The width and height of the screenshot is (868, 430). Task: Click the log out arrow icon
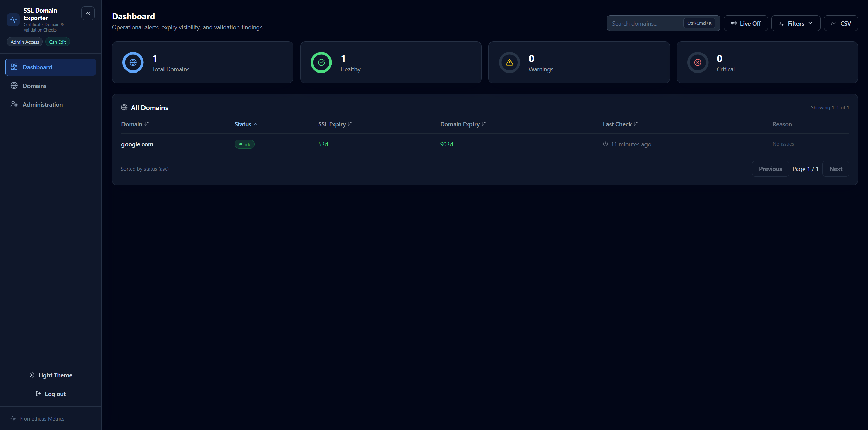[x=39, y=394]
